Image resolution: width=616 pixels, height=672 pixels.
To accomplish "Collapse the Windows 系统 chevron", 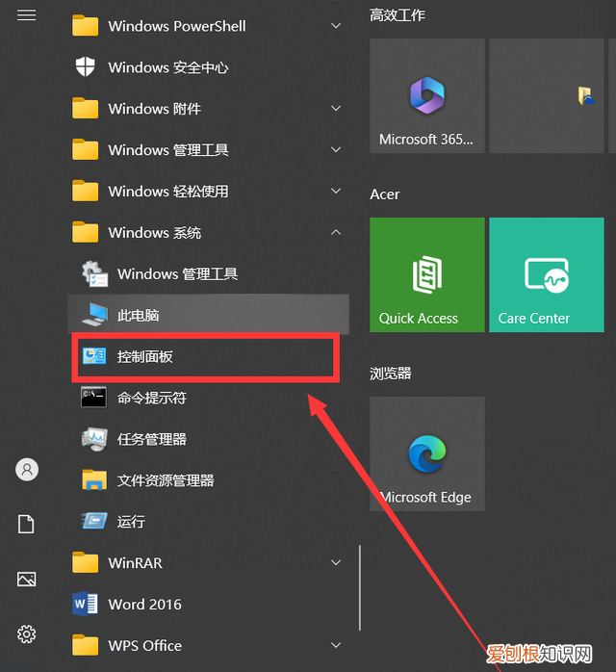I will [336, 232].
